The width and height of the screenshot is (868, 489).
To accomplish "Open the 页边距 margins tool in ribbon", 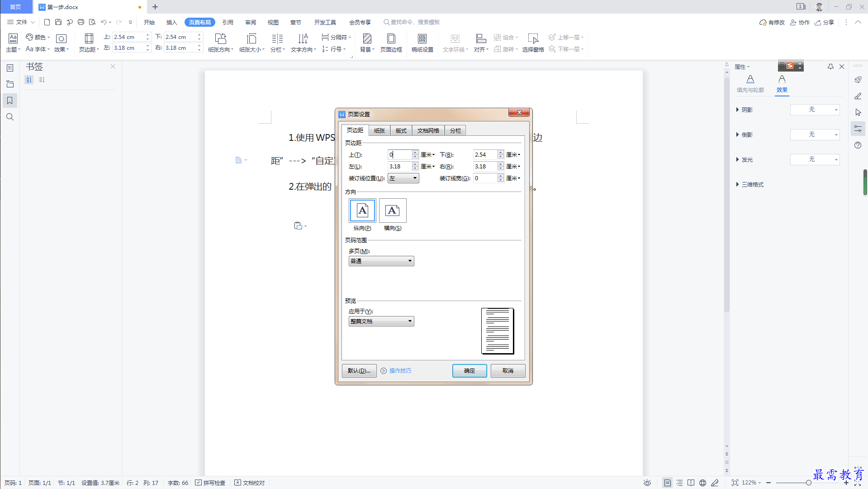I will pyautogui.click(x=89, y=43).
